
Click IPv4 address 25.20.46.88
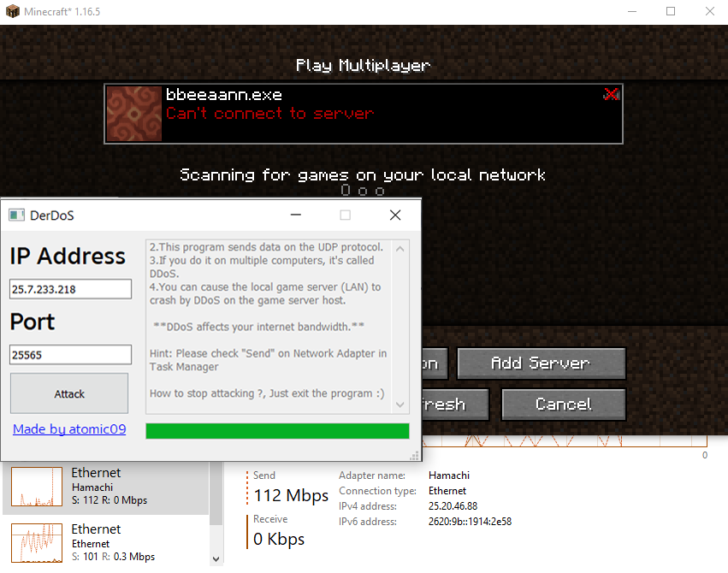pos(453,506)
